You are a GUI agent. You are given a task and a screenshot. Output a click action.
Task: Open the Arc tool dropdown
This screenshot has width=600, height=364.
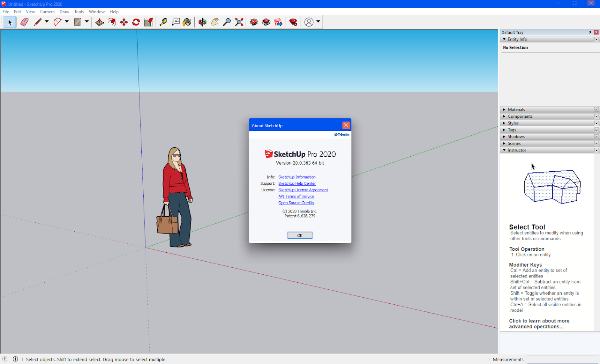(x=66, y=22)
